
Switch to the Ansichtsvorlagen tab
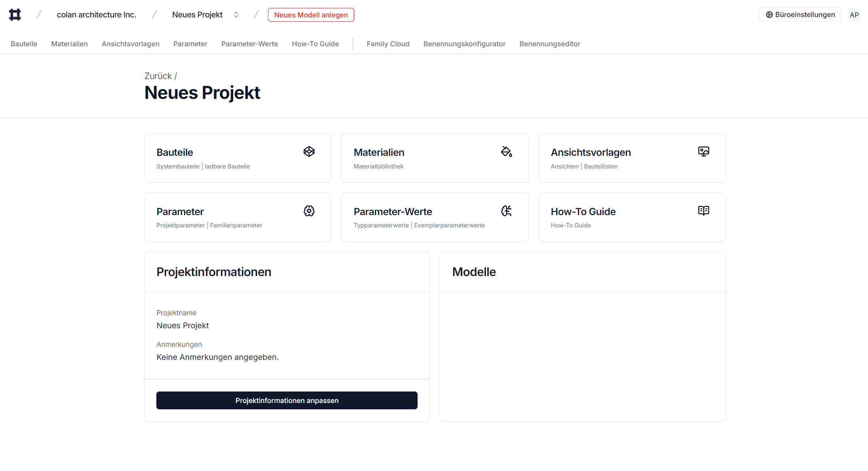131,44
